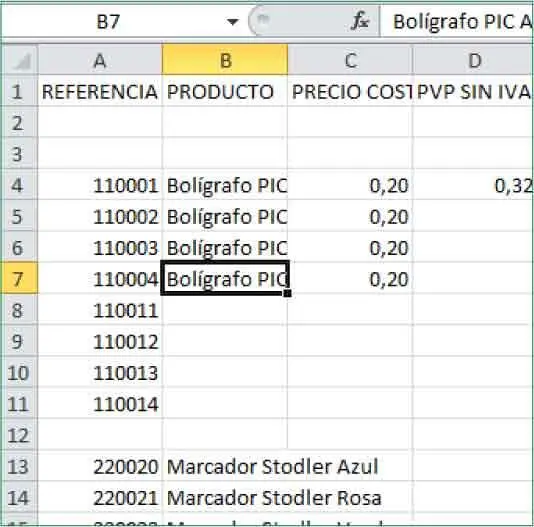
Task: Click the Marcador Stodler Rosa cell
Action: [x=274, y=497]
